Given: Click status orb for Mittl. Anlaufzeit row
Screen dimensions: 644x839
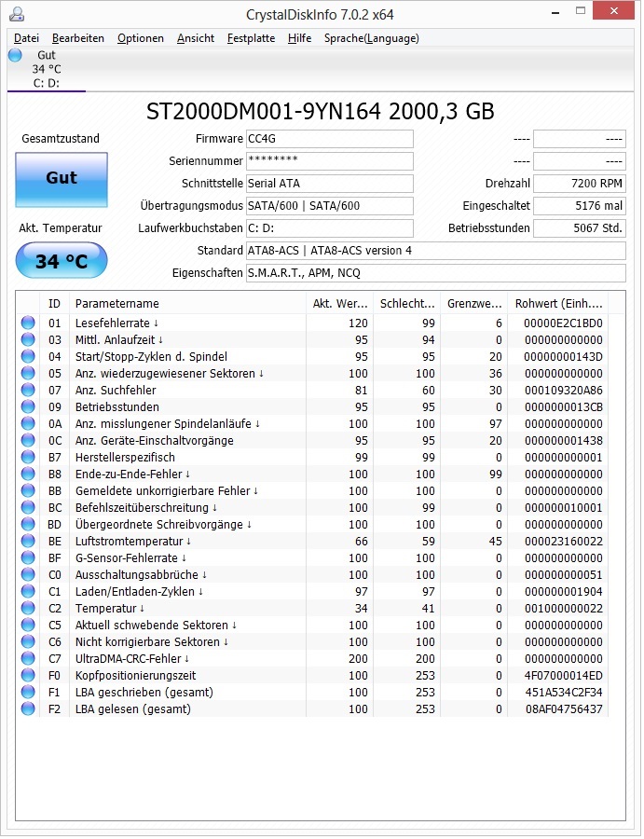Looking at the screenshot, I should point(28,339).
